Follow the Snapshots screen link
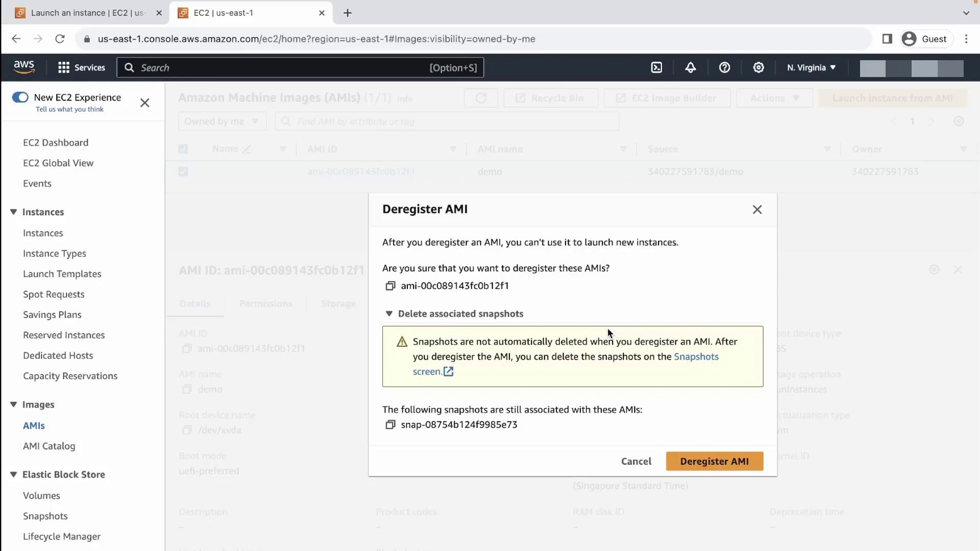 point(696,357)
